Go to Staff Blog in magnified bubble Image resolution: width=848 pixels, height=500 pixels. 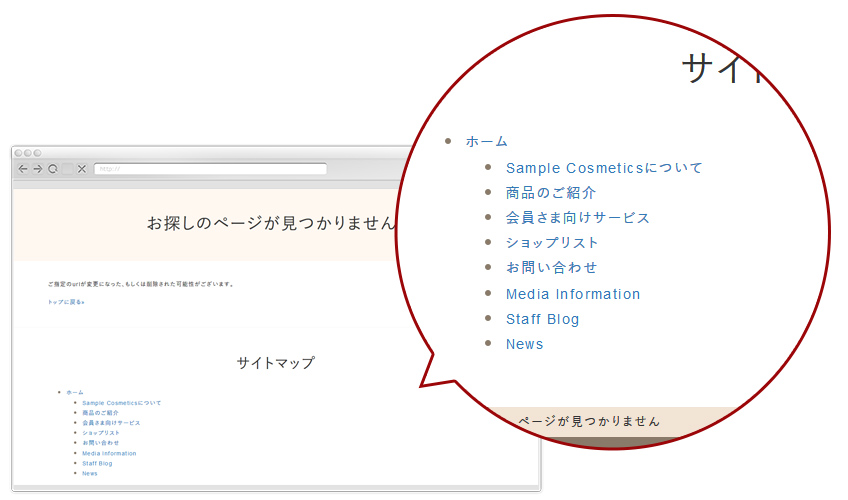click(542, 319)
